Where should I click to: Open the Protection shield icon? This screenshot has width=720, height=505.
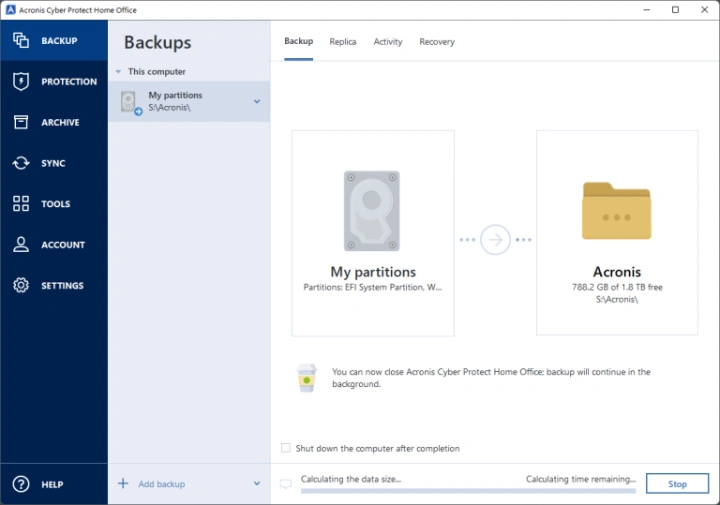pyautogui.click(x=21, y=82)
